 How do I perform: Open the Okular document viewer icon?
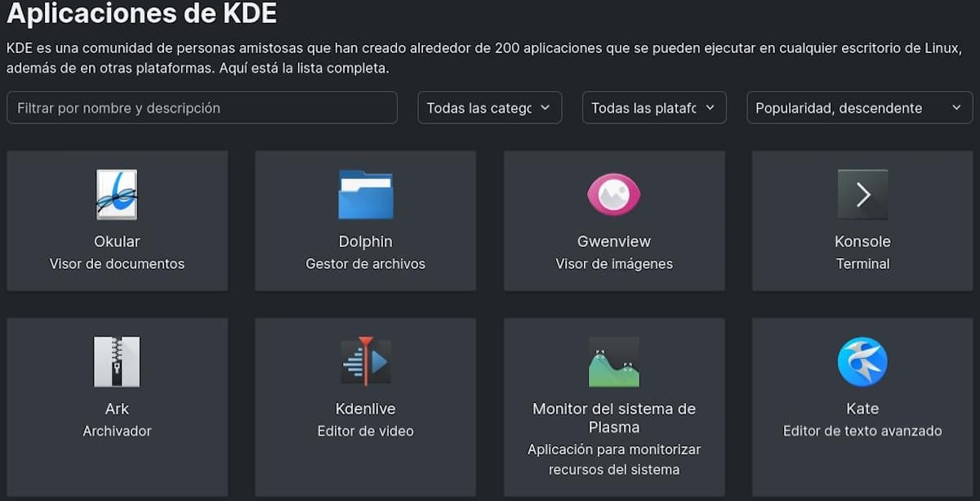[x=117, y=195]
